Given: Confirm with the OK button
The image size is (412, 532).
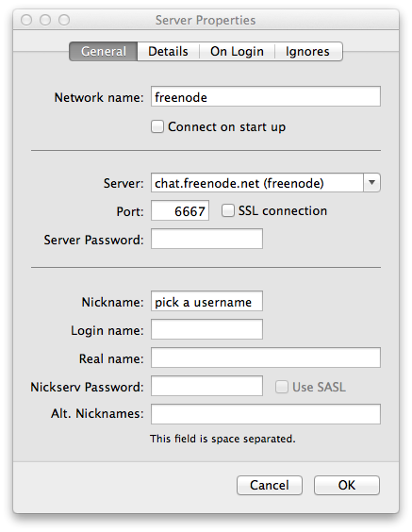Looking at the screenshot, I should (347, 485).
